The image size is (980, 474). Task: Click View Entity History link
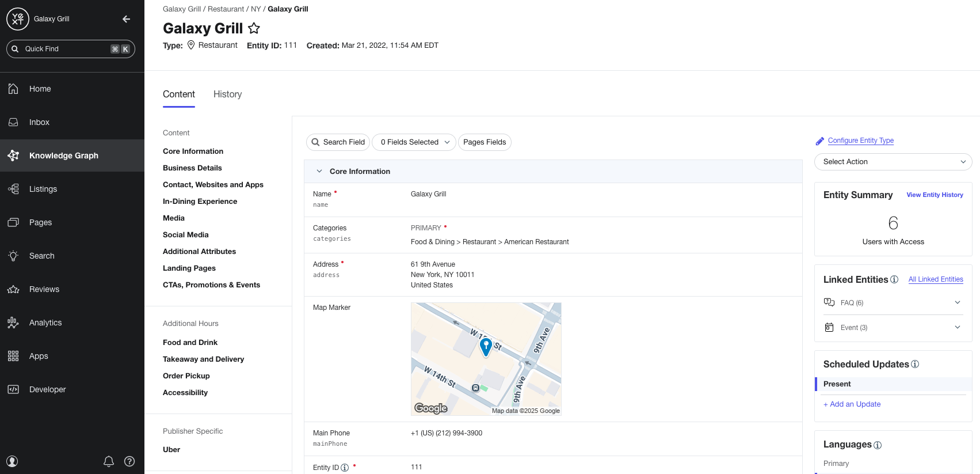(x=935, y=195)
